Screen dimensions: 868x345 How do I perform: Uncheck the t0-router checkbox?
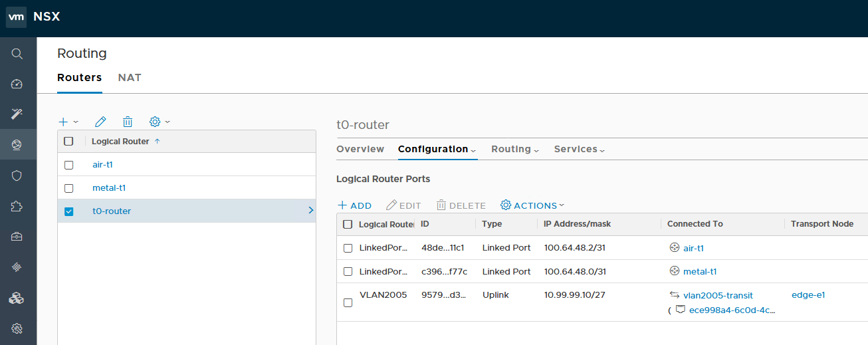coord(68,211)
